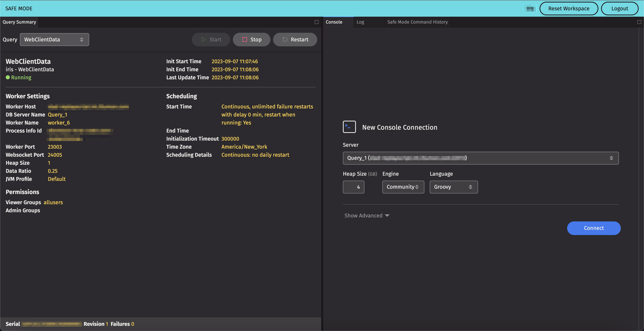This screenshot has width=644, height=331.
Task: Click the WebClientData heading
Action: tap(28, 61)
